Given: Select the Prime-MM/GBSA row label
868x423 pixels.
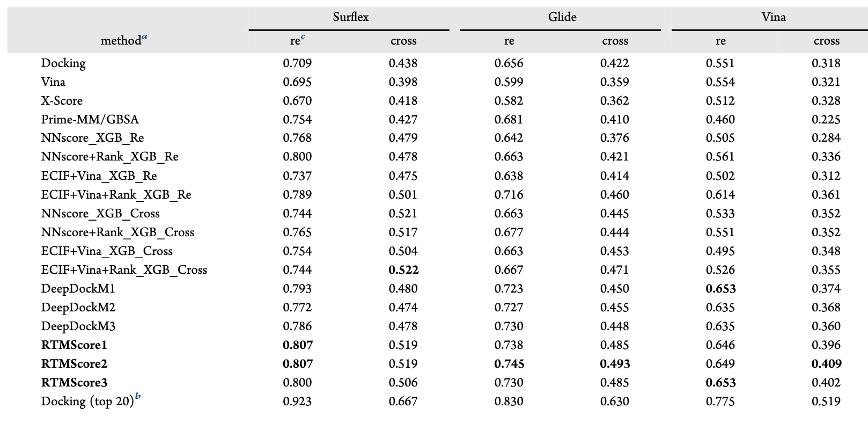Looking at the screenshot, I should point(90,119).
